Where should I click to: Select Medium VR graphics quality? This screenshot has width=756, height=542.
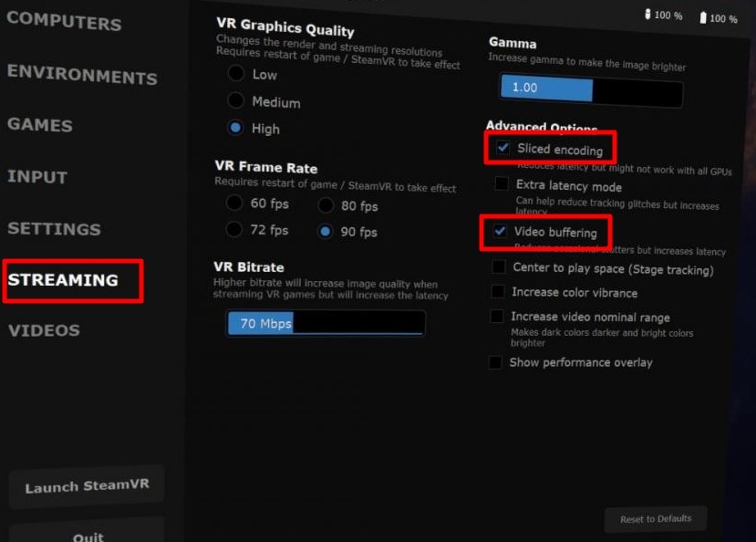tap(236, 100)
